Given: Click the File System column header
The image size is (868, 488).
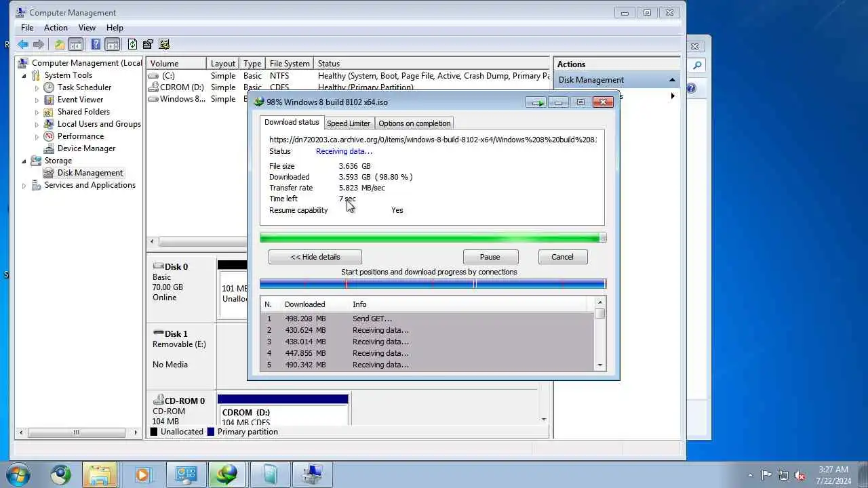Looking at the screenshot, I should (289, 64).
